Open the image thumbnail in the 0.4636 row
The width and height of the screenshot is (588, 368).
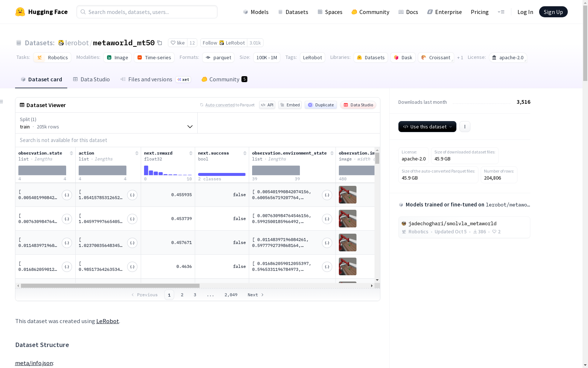[348, 266]
